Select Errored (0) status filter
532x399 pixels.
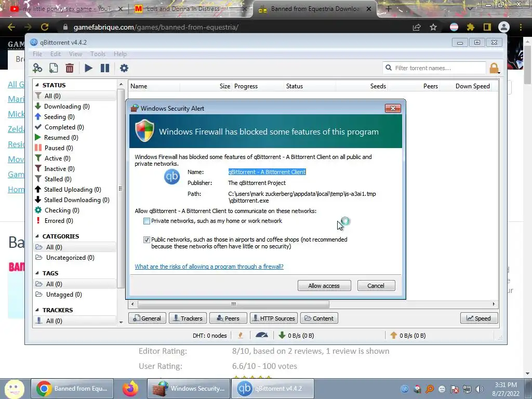[54, 221]
